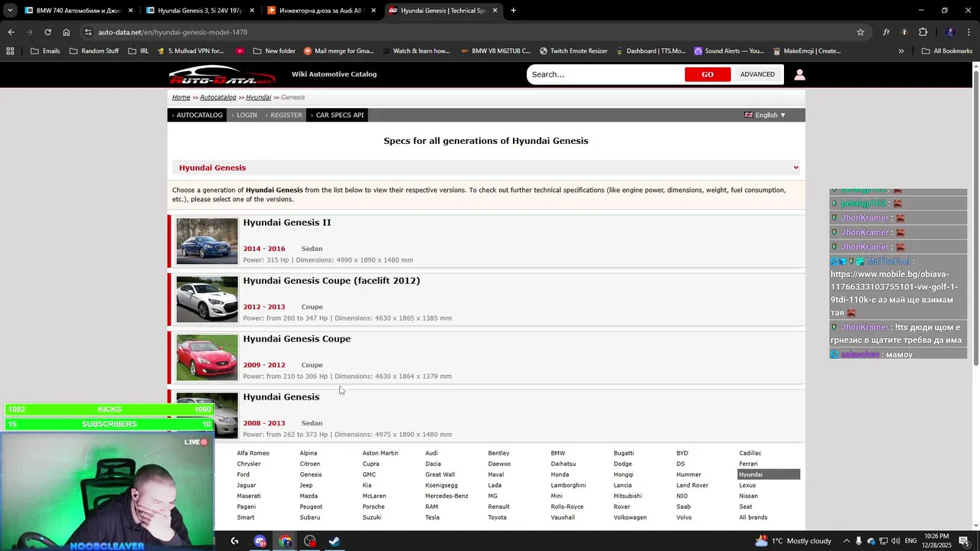Open the Home breadcrumb link

[181, 97]
